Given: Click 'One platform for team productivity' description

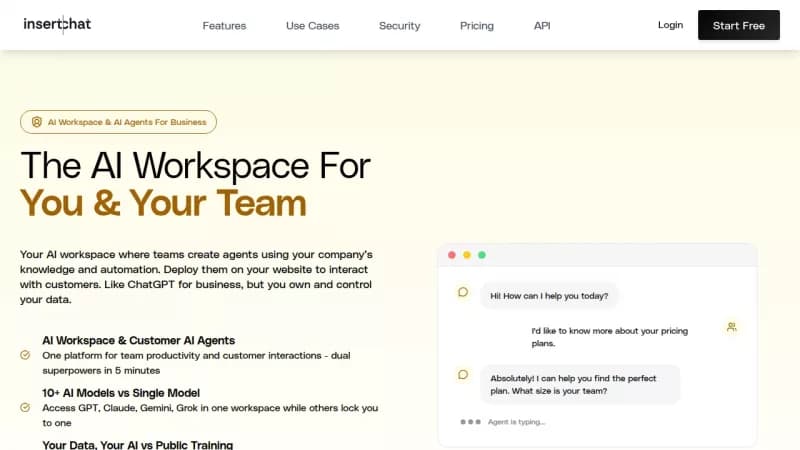Looking at the screenshot, I should click(x=196, y=363).
